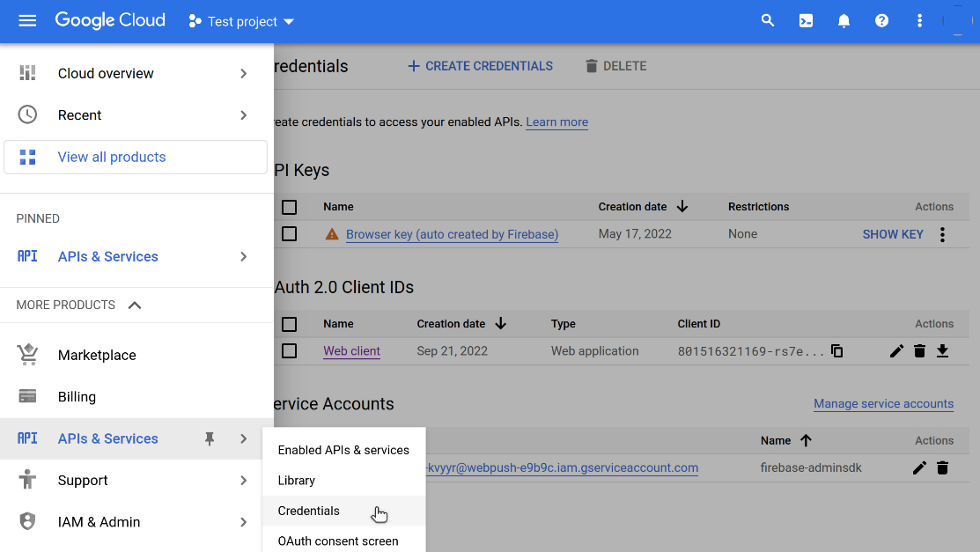Click the Support person icon
The image size is (980, 552).
click(27, 480)
